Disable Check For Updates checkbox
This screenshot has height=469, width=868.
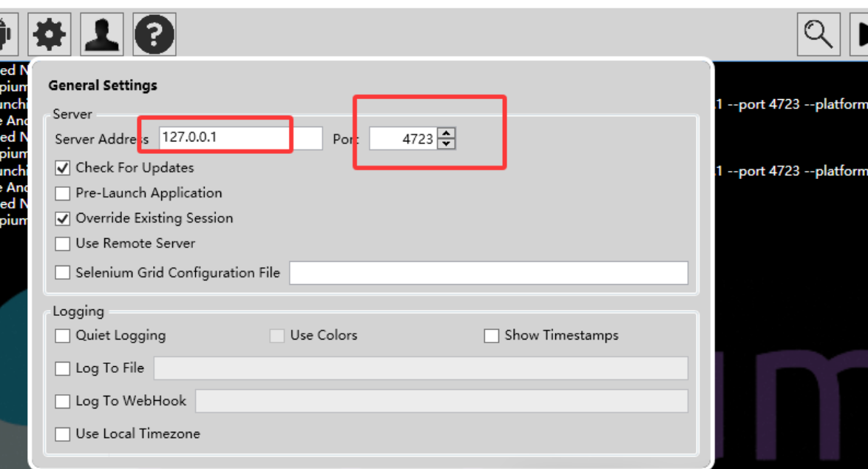(x=63, y=168)
